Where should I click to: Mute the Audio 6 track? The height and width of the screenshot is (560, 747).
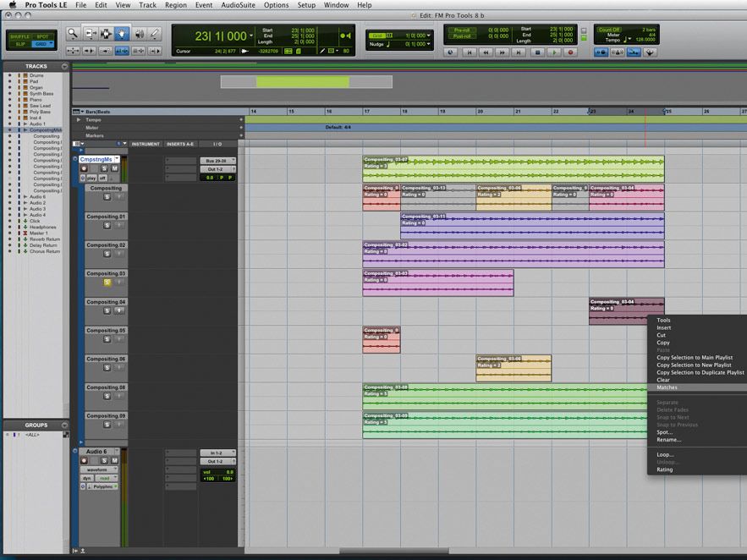click(115, 460)
